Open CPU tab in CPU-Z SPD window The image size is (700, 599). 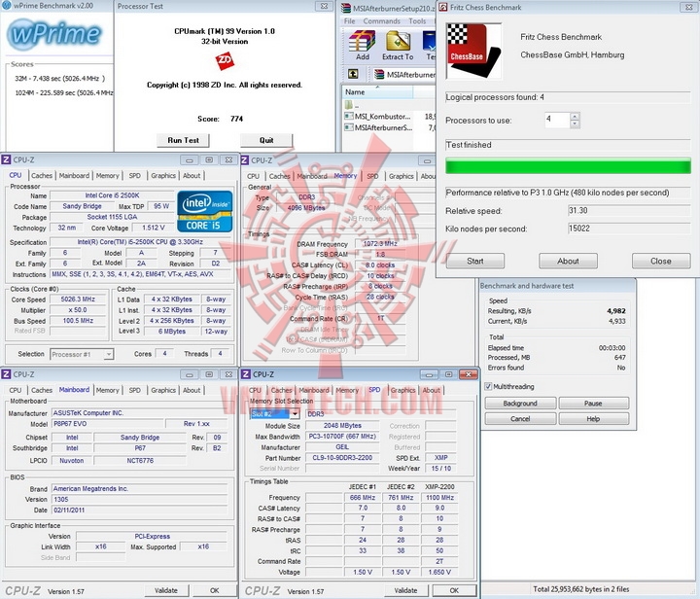pos(255,390)
